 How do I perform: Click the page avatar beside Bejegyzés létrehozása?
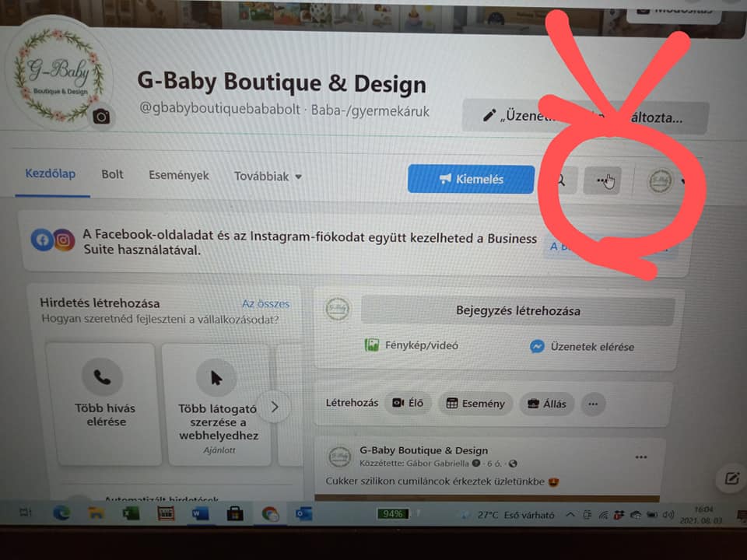[337, 309]
